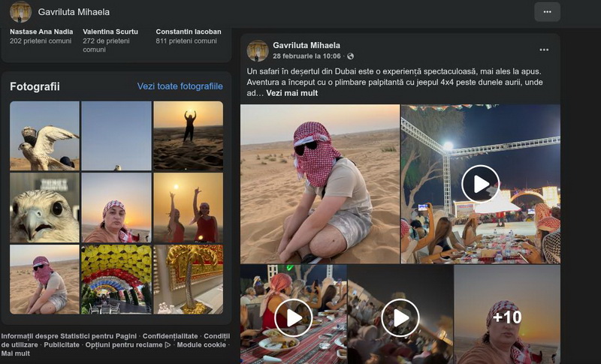Open the colorful umbrellas arch photo
Viewport: 601px width, 364px height.
click(x=116, y=279)
